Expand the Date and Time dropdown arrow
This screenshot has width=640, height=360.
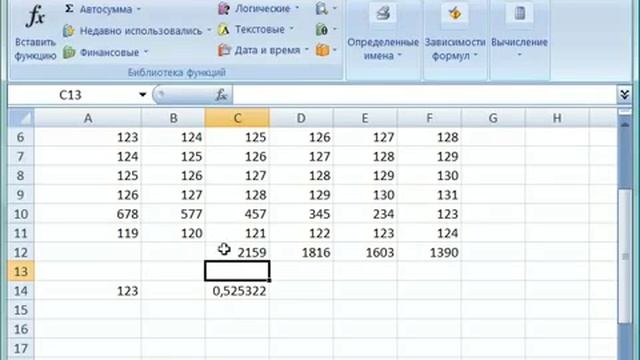point(307,50)
